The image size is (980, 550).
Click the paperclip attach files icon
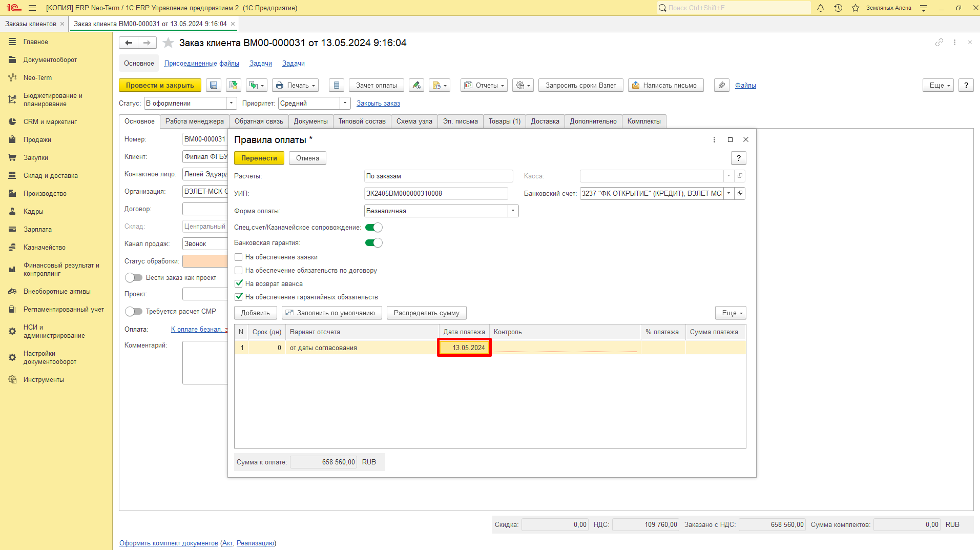point(721,86)
